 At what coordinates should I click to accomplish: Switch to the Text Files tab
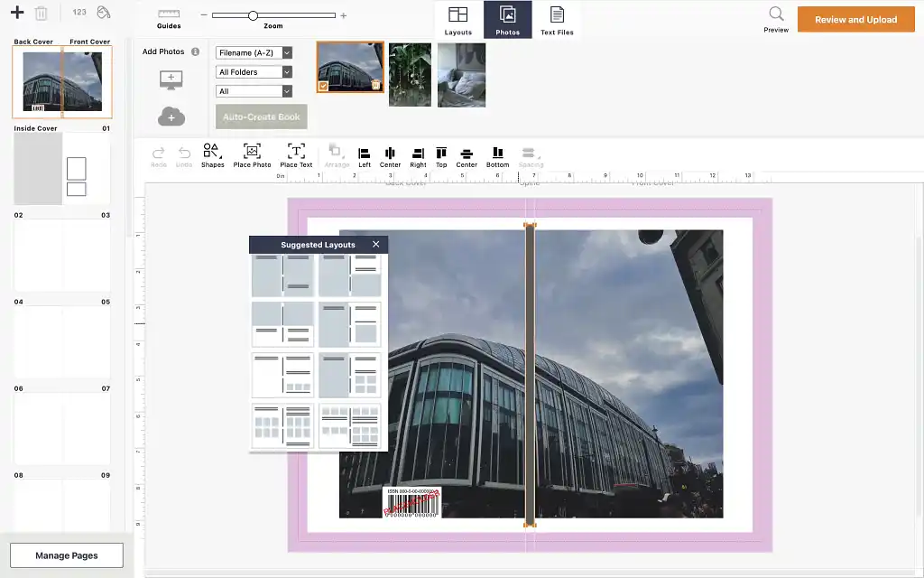[x=557, y=20]
